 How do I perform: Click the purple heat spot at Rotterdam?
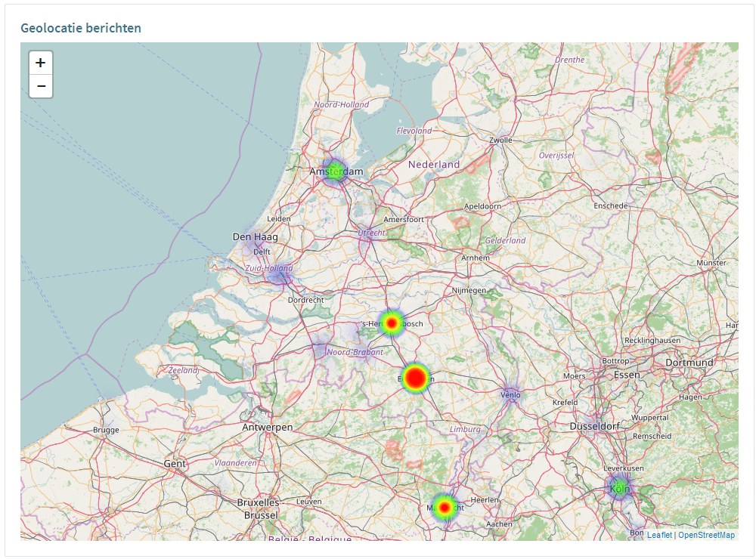[280, 277]
